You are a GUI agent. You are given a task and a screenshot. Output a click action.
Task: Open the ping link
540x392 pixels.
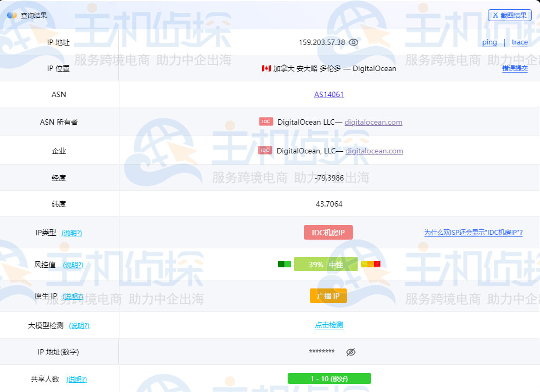coord(489,42)
